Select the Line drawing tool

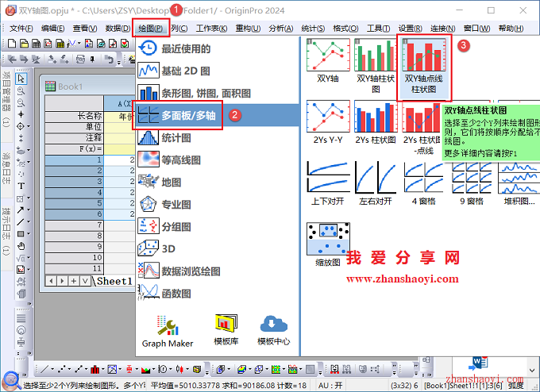click(21, 221)
